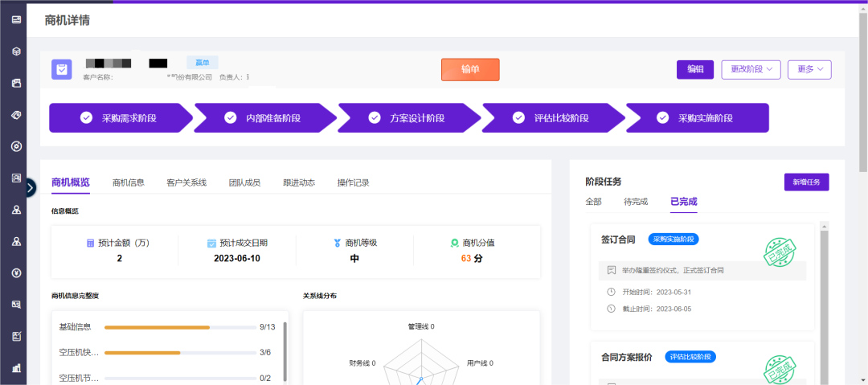This screenshot has height=385, width=868.
Task: Click note icon beside 举办隆重签约仪式 description
Action: [611, 271]
